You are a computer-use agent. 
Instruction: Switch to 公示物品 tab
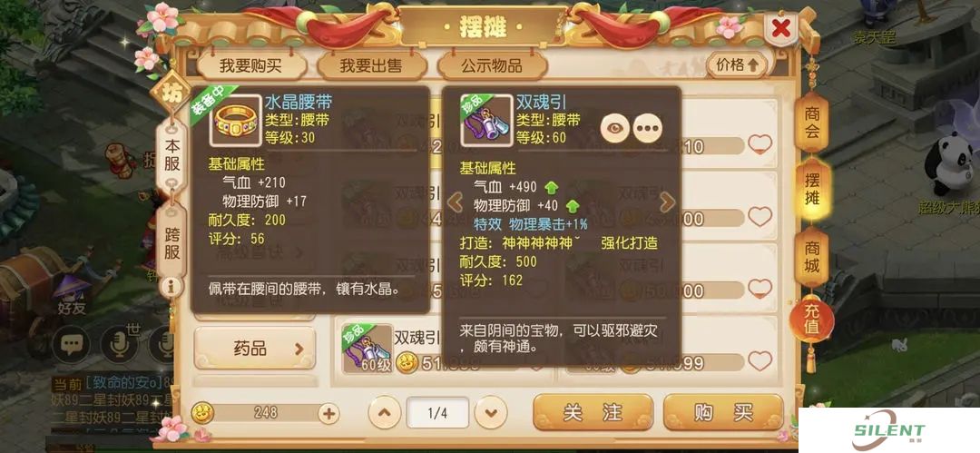click(492, 65)
